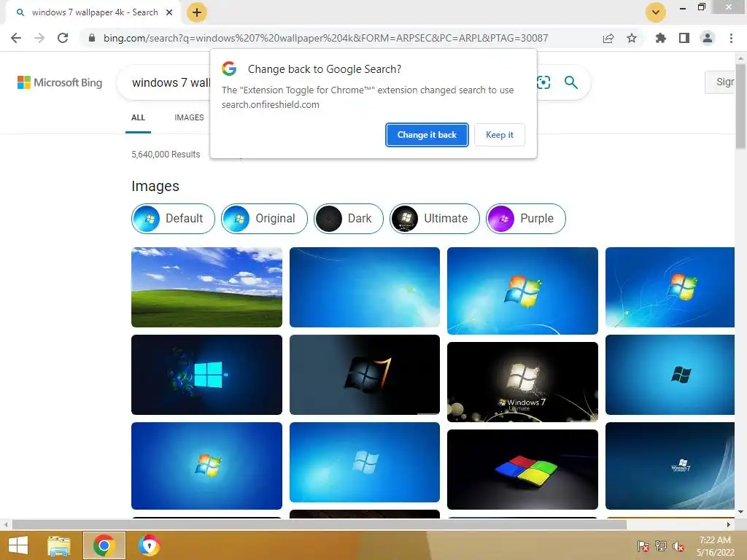747x560 pixels.
Task: Open a new tab with the plus button
Action: [197, 12]
